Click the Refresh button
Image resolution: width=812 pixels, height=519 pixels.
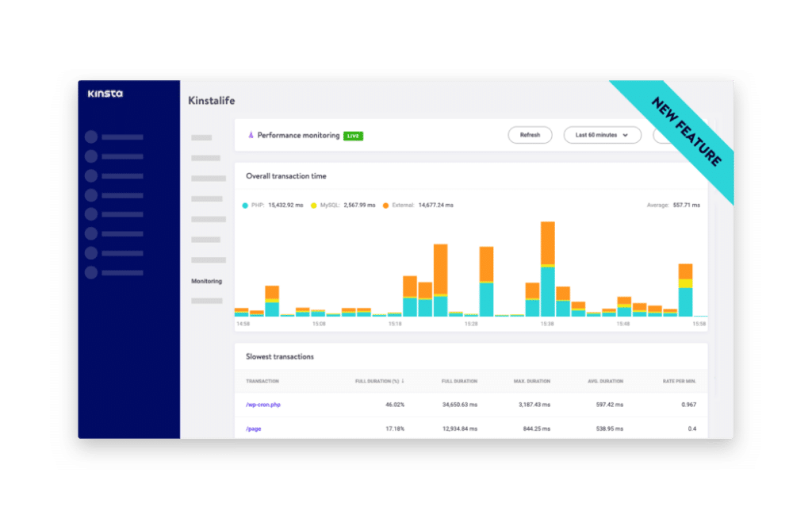(530, 134)
